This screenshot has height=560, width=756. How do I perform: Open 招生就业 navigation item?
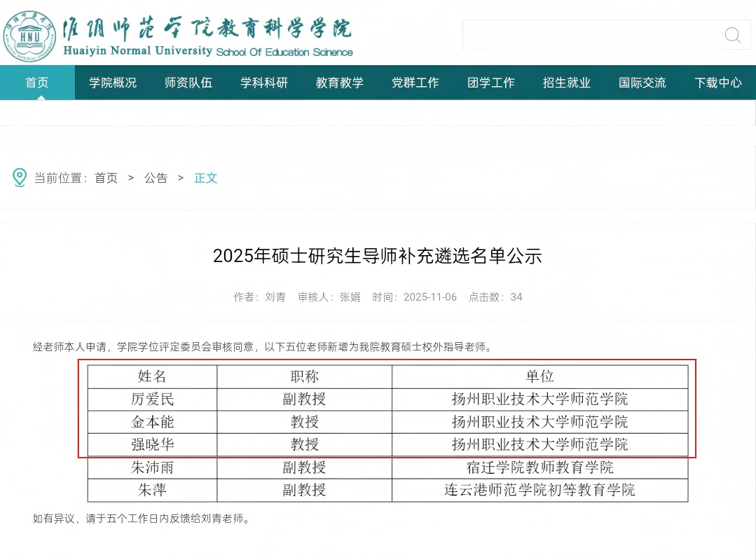click(567, 83)
